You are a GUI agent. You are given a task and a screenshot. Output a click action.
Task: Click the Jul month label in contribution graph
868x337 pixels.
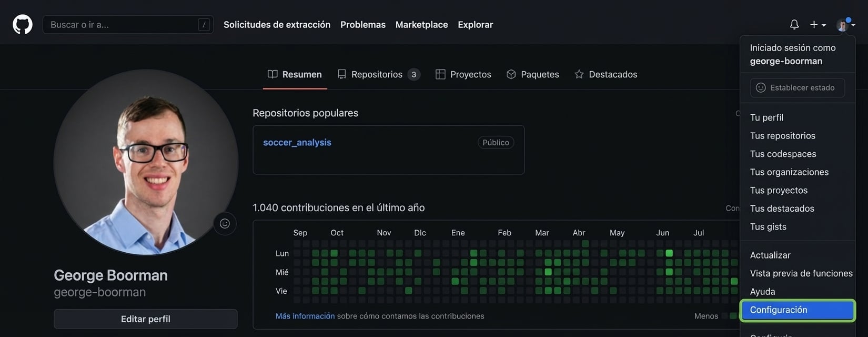point(699,233)
